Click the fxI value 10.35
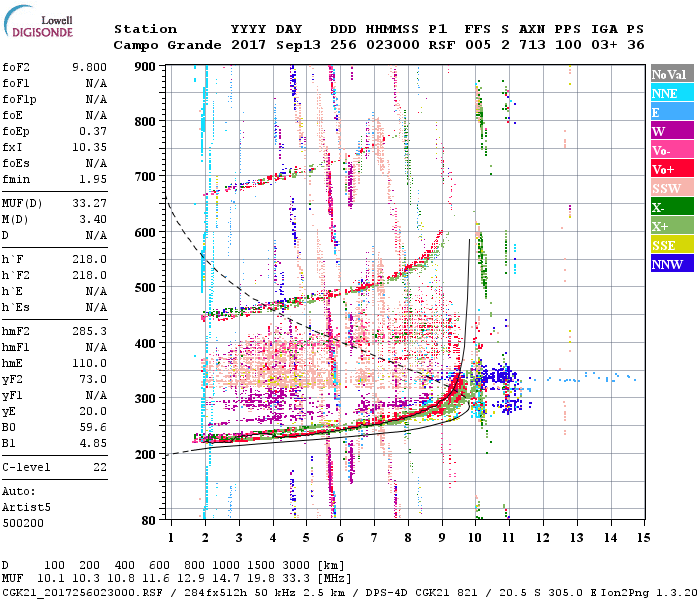Viewport: 700px width, 600px height. tap(89, 147)
